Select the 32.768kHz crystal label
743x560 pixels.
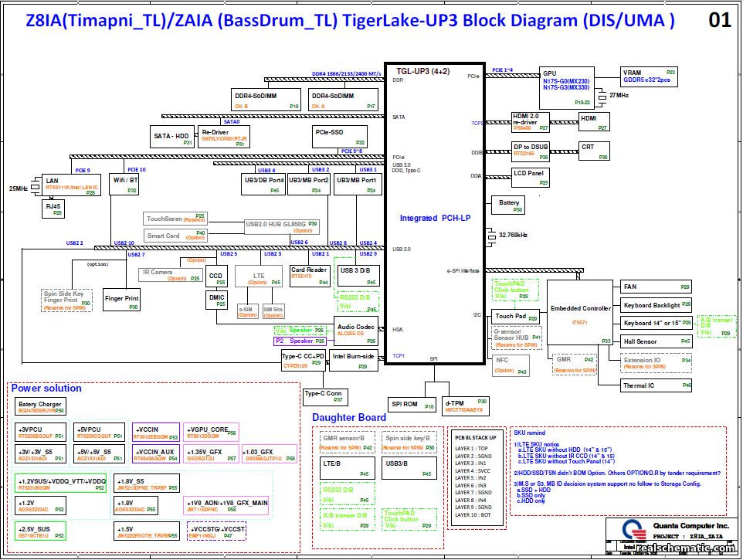[513, 235]
